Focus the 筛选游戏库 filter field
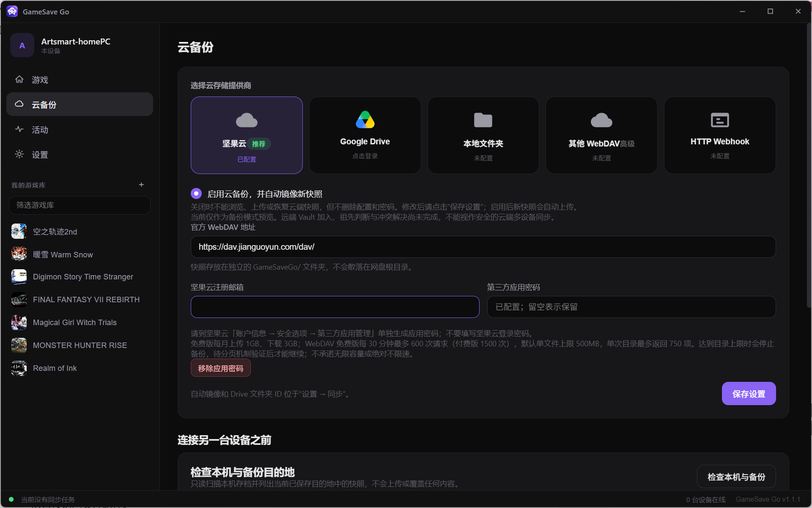This screenshot has height=508, width=812. (x=80, y=205)
